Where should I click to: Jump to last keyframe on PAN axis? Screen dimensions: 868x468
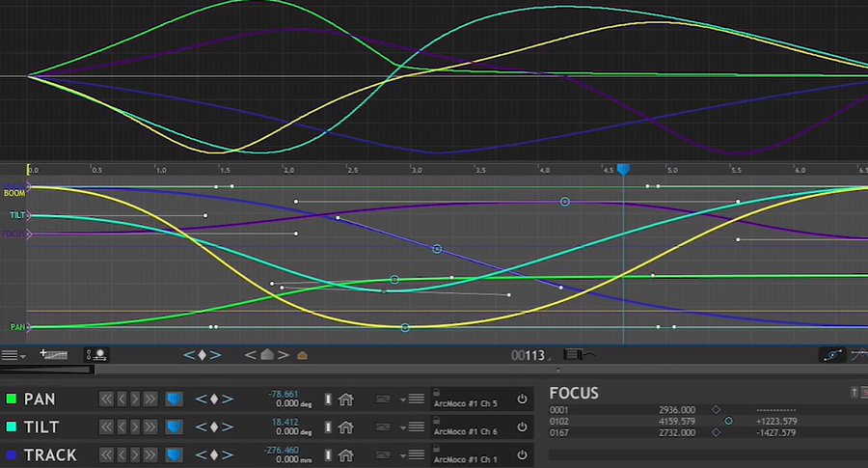(150, 399)
